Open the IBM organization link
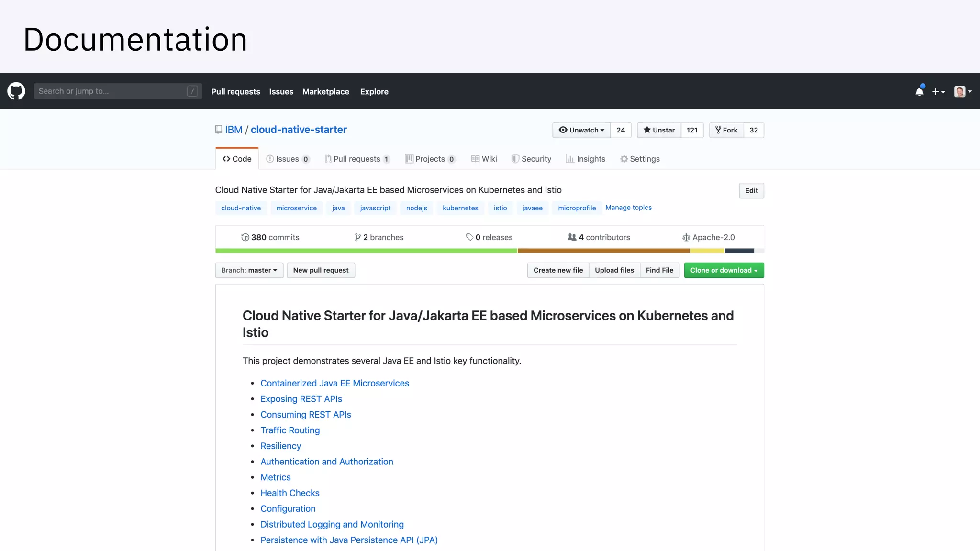980x551 pixels. (234, 130)
